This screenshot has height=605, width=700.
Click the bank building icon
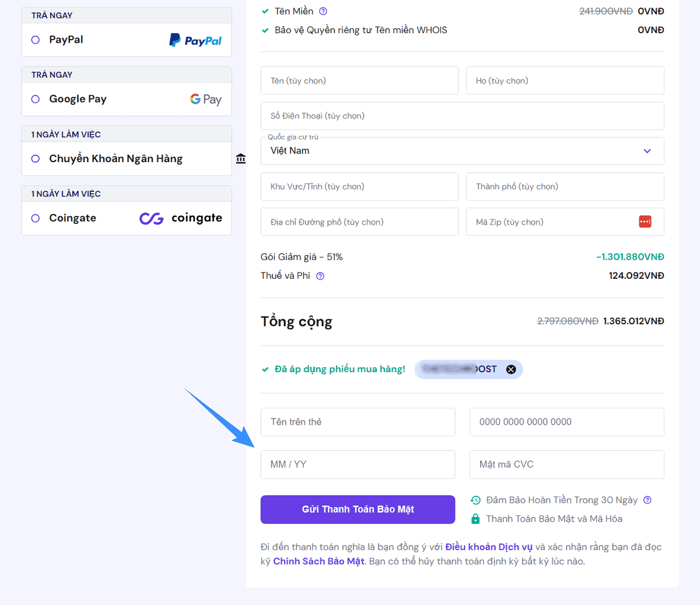click(x=241, y=159)
